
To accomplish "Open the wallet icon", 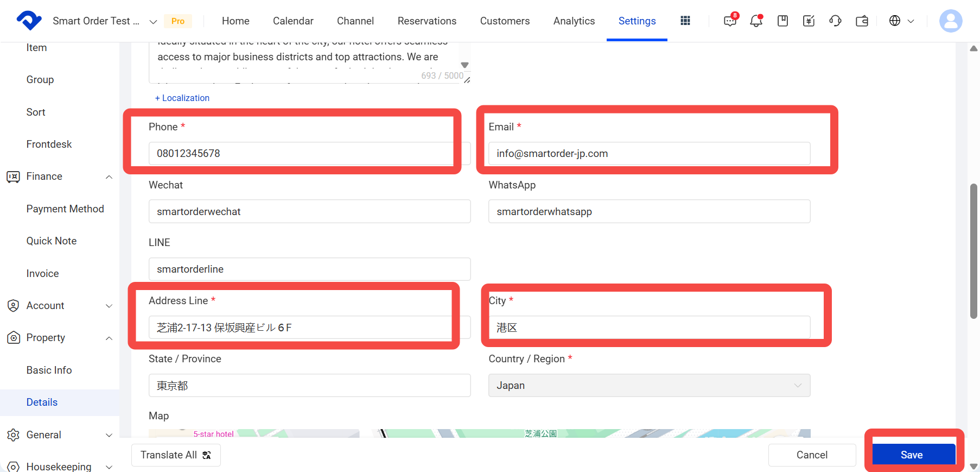I will [x=862, y=21].
